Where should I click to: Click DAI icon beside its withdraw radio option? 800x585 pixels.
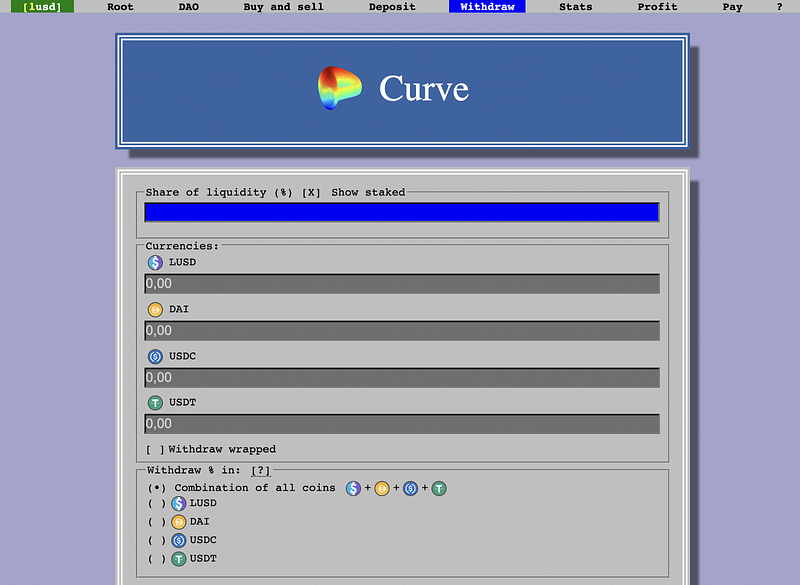click(179, 522)
